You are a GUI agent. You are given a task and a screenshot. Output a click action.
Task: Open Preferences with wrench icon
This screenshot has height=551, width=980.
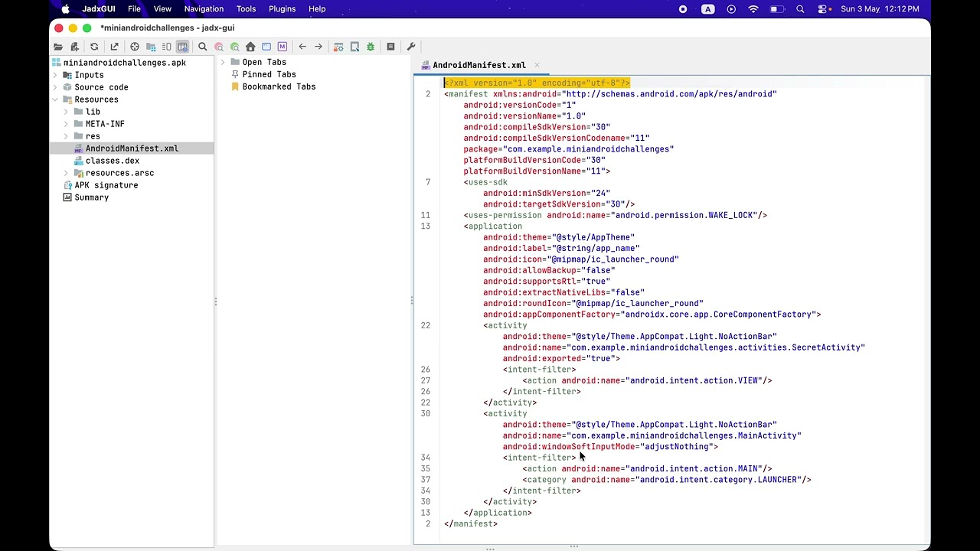411,47
